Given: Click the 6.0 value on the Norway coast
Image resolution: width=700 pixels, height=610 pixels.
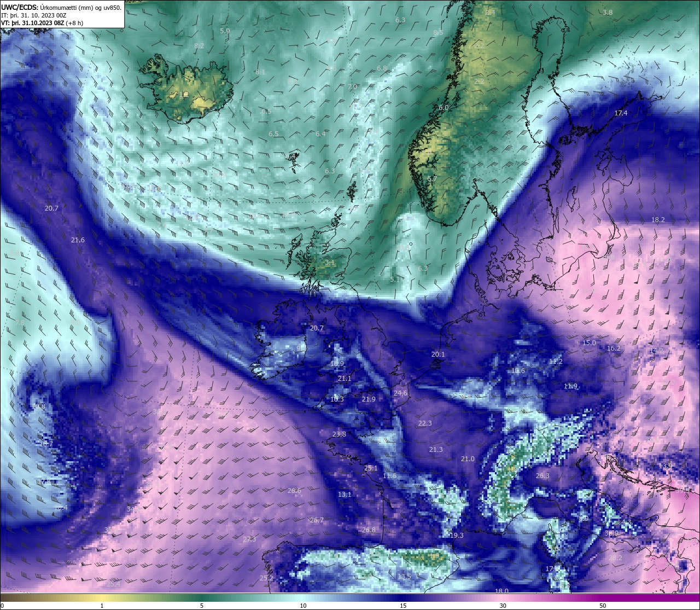Looking at the screenshot, I should (444, 108).
